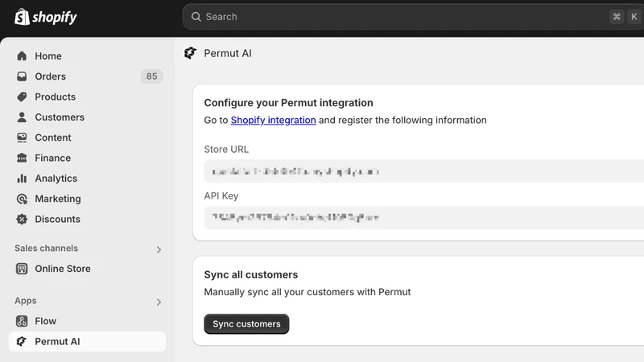Click in the top Search field
Image resolution: width=644 pixels, height=362 pixels.
pos(413,17)
